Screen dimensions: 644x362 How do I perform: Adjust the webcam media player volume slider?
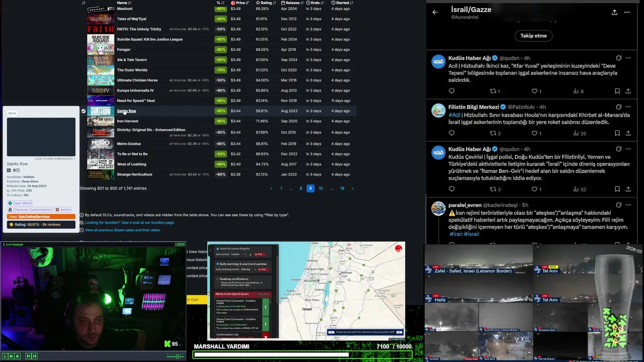(x=176, y=356)
